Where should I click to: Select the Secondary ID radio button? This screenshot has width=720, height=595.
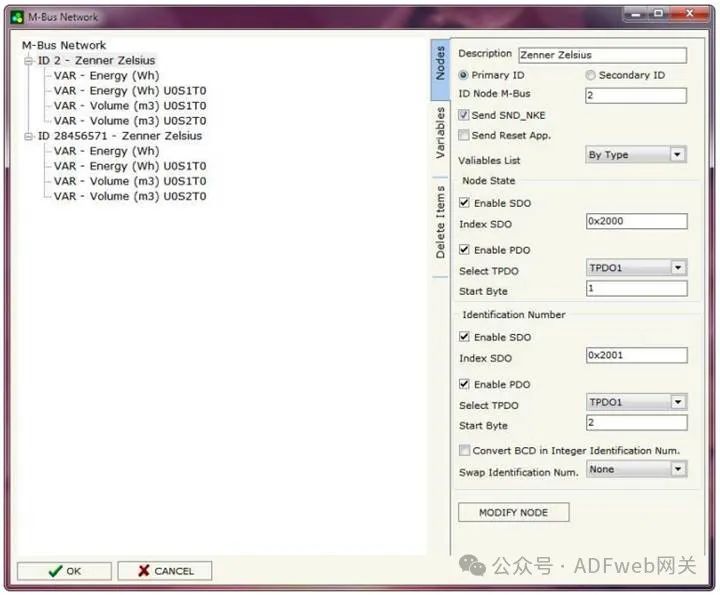click(x=591, y=75)
